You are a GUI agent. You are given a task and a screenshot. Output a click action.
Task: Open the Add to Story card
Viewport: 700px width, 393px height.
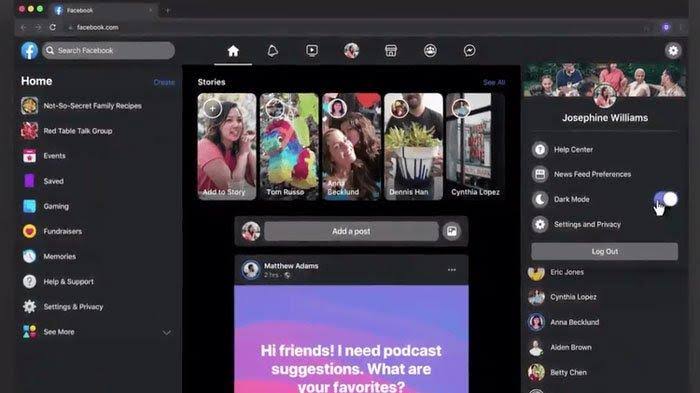[x=227, y=146]
